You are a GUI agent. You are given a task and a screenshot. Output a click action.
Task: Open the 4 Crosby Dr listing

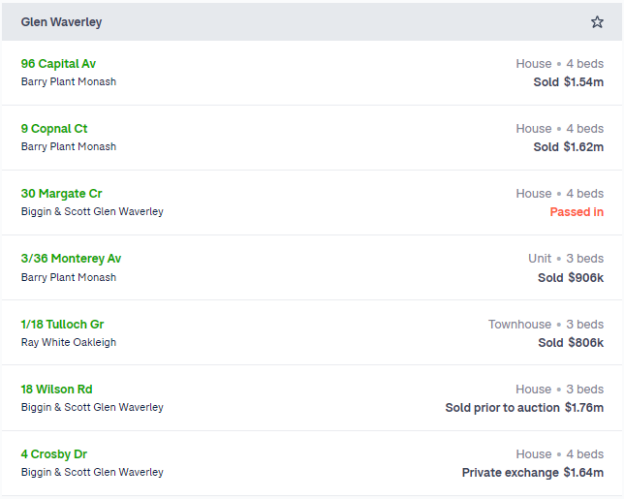(x=54, y=454)
